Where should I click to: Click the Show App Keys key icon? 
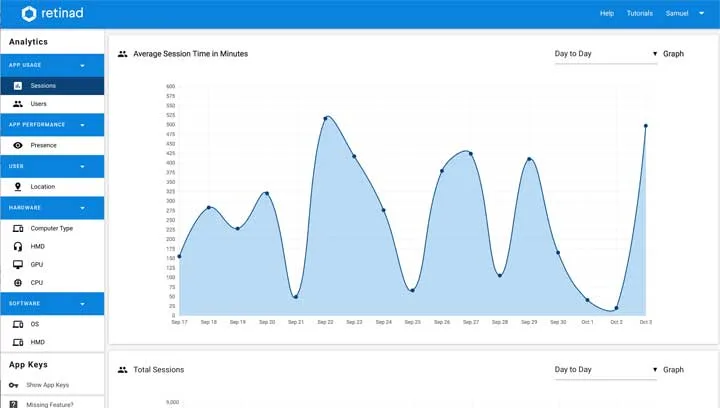pos(14,385)
